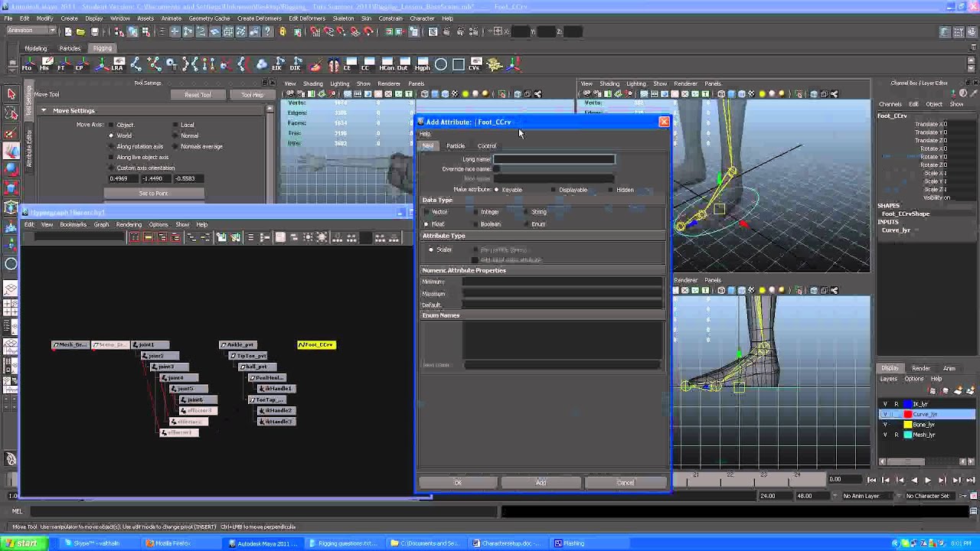The image size is (980, 551).
Task: Click the Add button in Add Attribute
Action: point(541,483)
